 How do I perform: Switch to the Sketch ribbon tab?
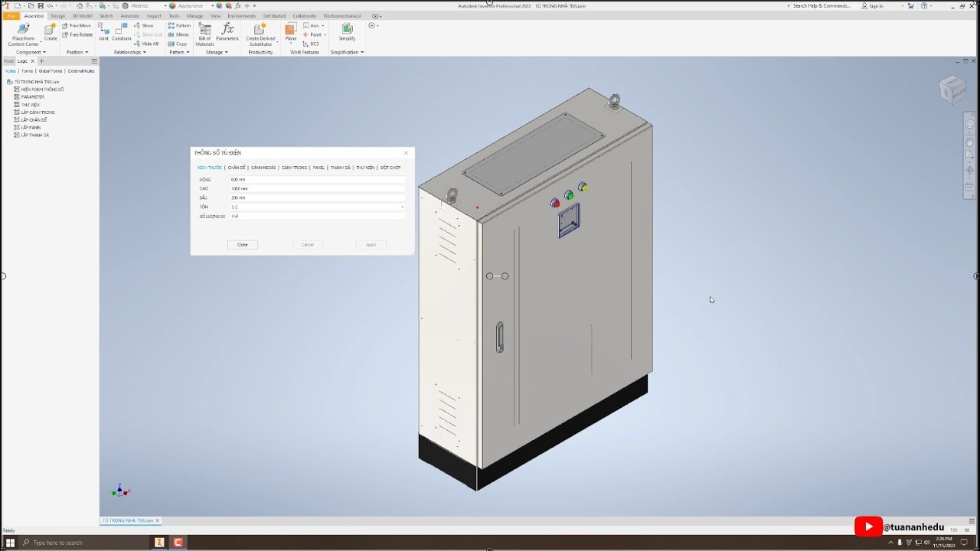(x=106, y=15)
